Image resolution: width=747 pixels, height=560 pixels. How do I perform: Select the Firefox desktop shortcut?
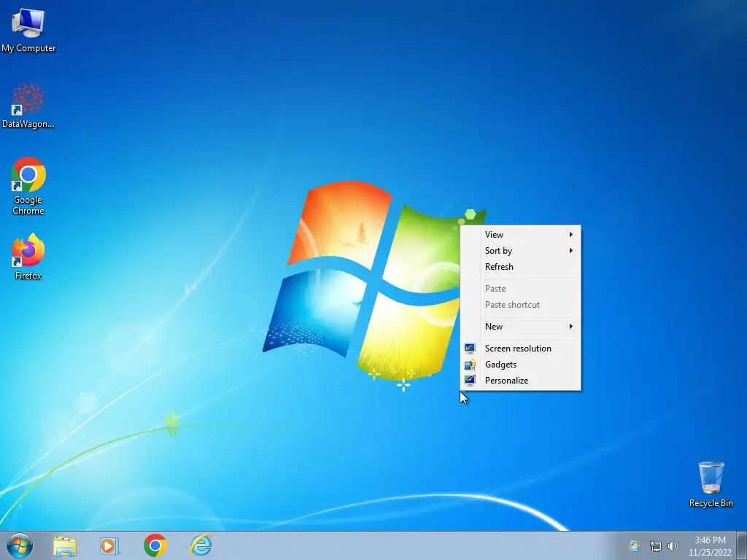pos(28,256)
